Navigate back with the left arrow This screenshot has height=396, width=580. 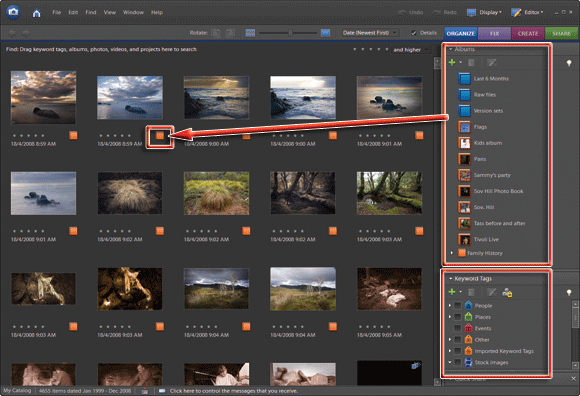[12, 33]
